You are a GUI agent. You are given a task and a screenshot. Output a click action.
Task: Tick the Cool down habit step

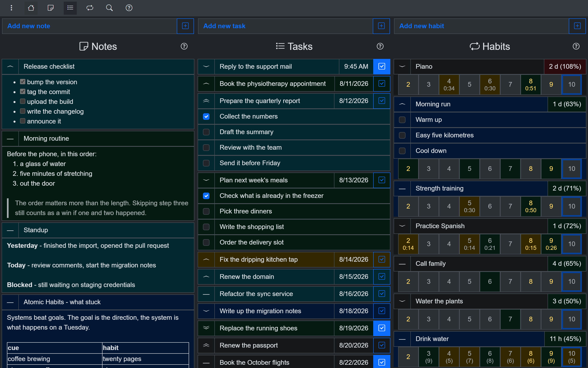(x=402, y=151)
